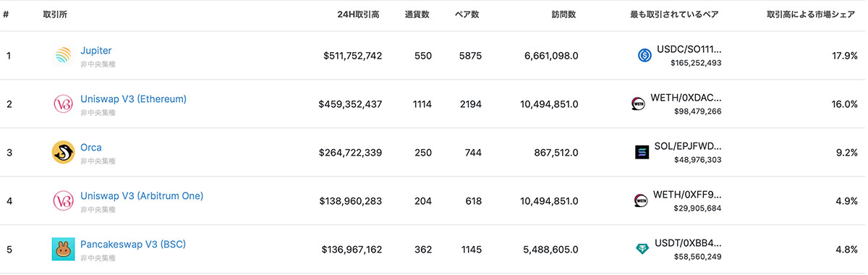Click the WETH icon in Arbitrum One row
Screen dimensions: 868x275
pyautogui.click(x=640, y=201)
